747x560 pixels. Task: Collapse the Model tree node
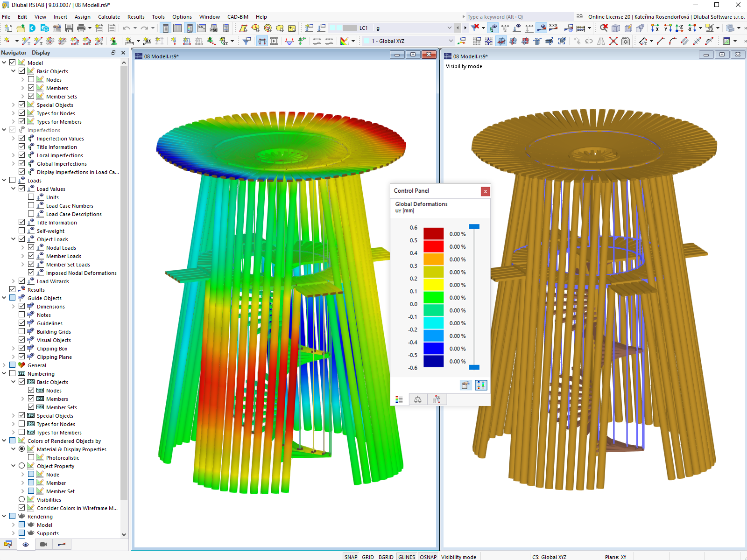click(x=4, y=63)
